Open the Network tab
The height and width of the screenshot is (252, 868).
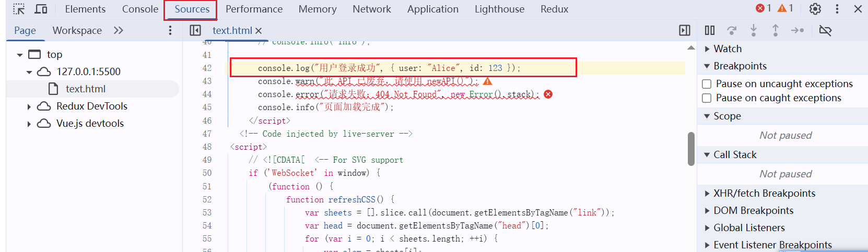click(x=372, y=9)
